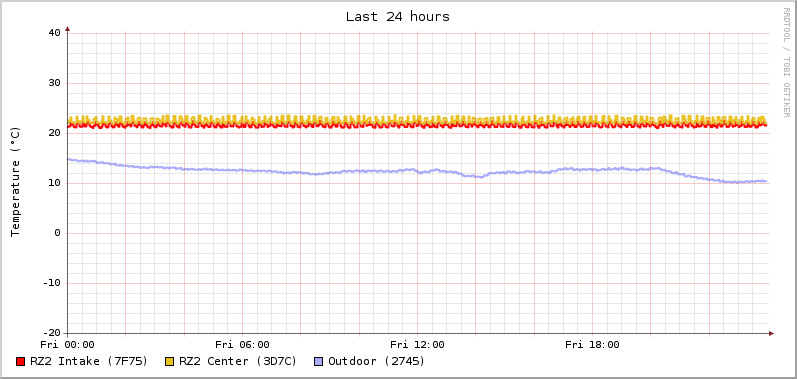Click the 10 value on y-axis
The image size is (797, 379).
54,183
